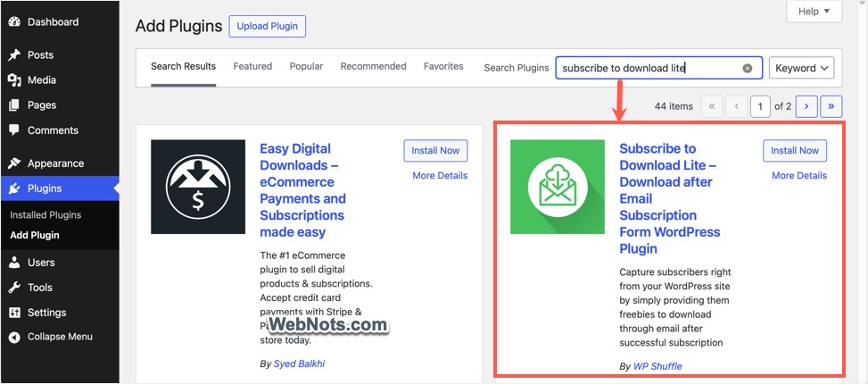This screenshot has height=384, width=868.
Task: Switch to the Favorites tab
Action: tap(443, 66)
